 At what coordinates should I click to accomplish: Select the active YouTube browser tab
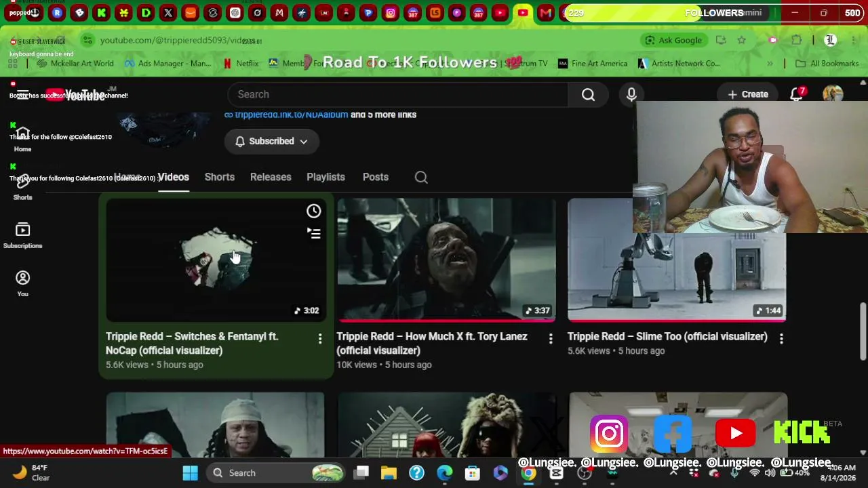tap(523, 12)
